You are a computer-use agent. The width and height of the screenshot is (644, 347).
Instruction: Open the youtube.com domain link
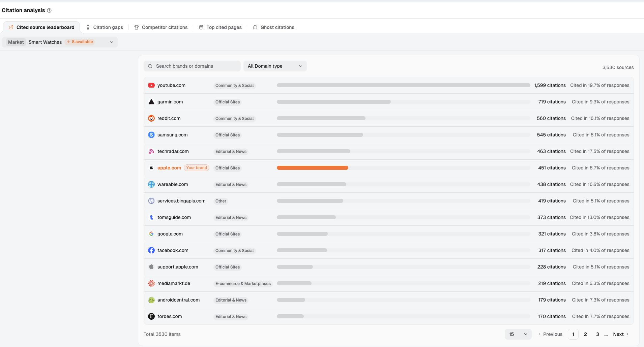pos(171,86)
